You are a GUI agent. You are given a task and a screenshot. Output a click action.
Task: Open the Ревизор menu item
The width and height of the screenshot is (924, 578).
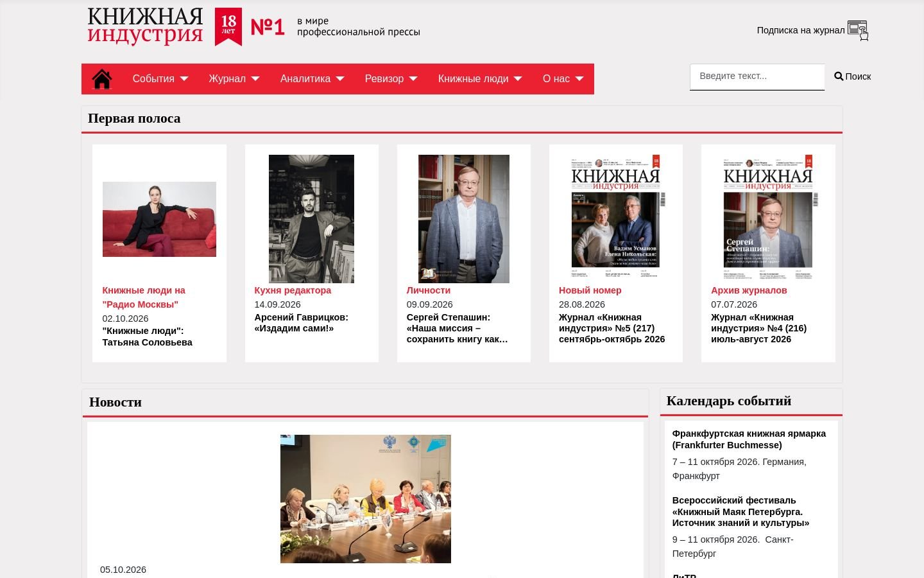coord(384,79)
